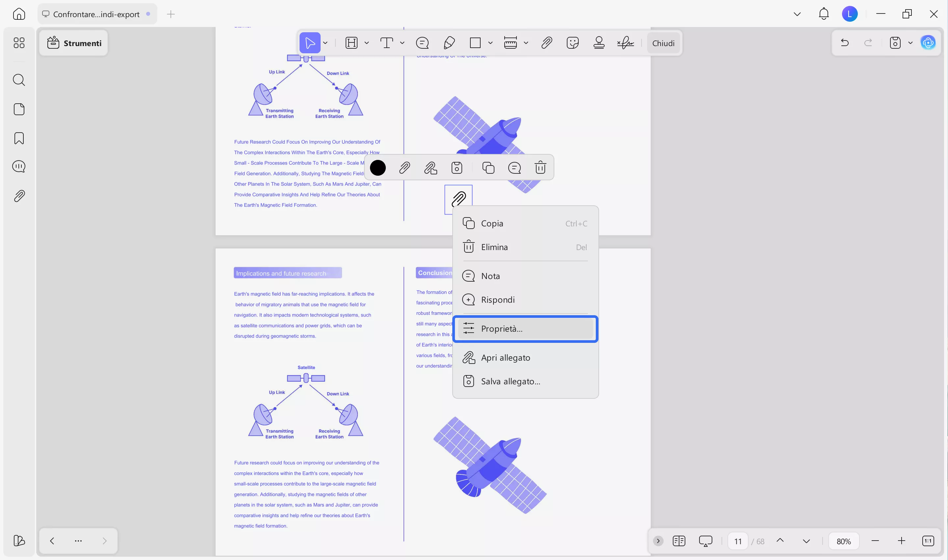Expand the shape tool dropdown arrow
This screenshot has height=560, width=948.
[x=490, y=43]
